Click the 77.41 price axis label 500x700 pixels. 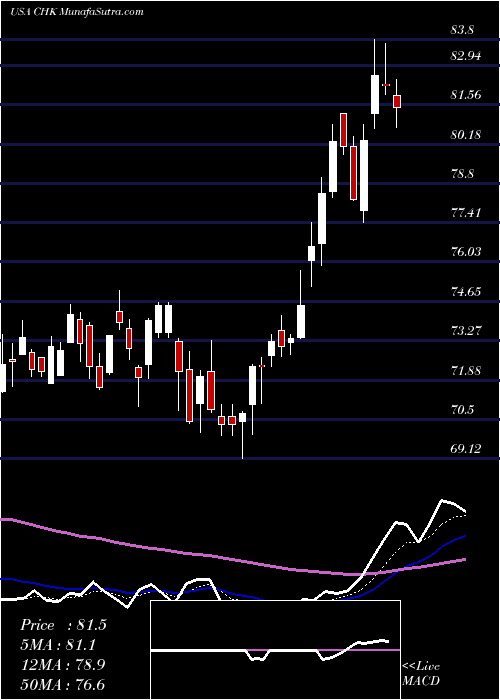point(465,212)
